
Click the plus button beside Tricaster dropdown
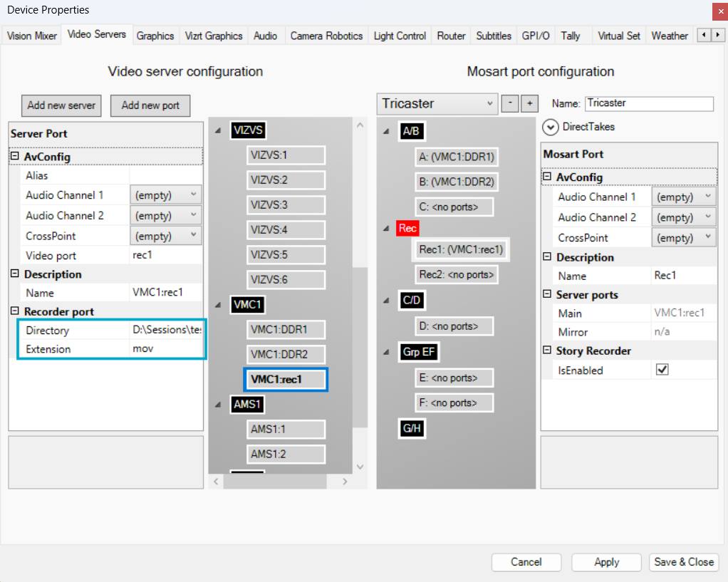click(529, 103)
